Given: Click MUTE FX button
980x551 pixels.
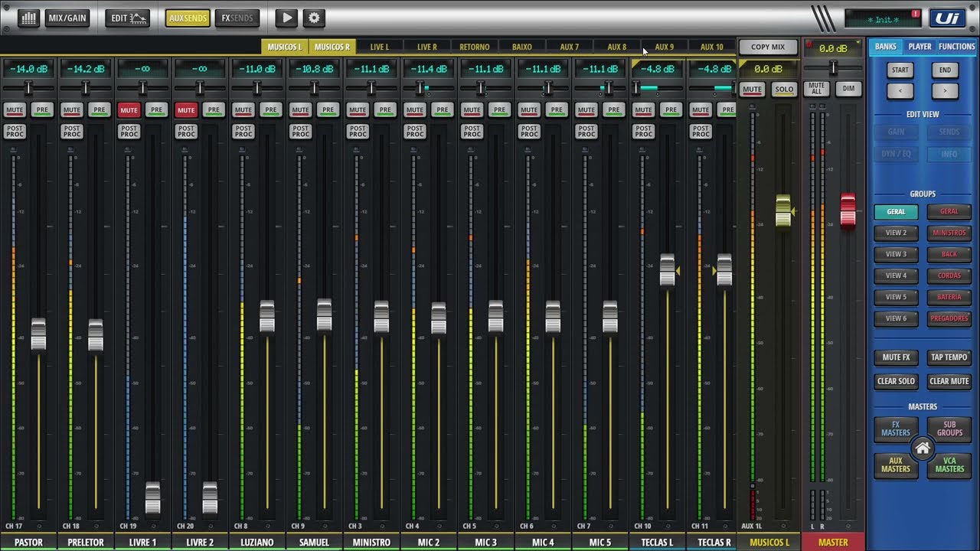Looking at the screenshot, I should (896, 357).
